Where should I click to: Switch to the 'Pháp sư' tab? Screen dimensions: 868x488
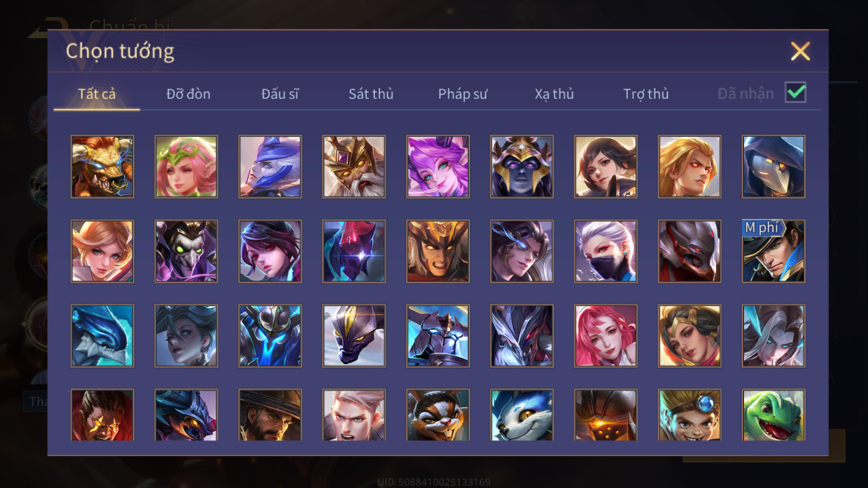(x=462, y=94)
